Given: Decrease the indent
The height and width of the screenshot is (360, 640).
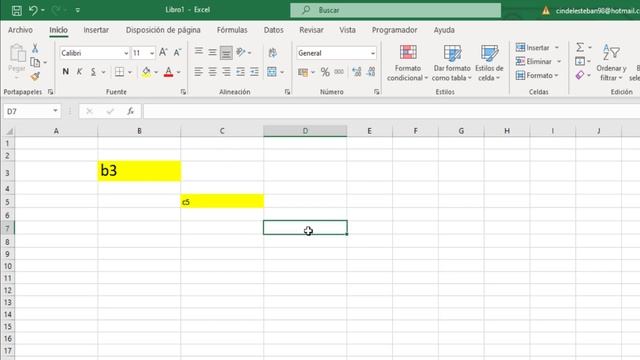Looking at the screenshot, I should click(240, 72).
